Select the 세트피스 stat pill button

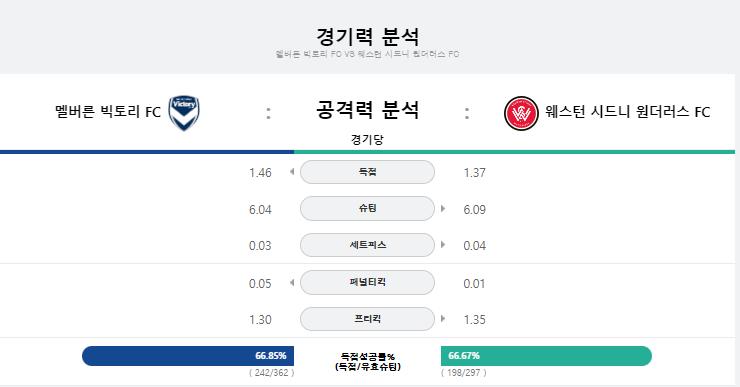point(367,244)
